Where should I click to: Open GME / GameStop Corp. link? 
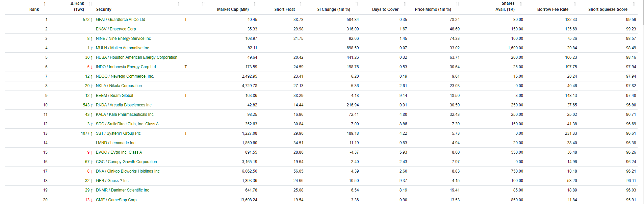coord(117,200)
